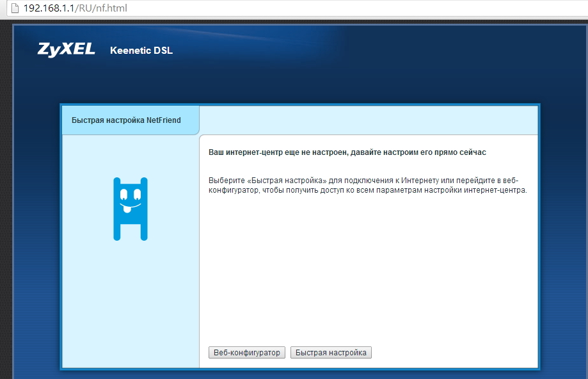Click the word NetFriend in the tab title
Screen dimensions: 588x379
coord(163,120)
